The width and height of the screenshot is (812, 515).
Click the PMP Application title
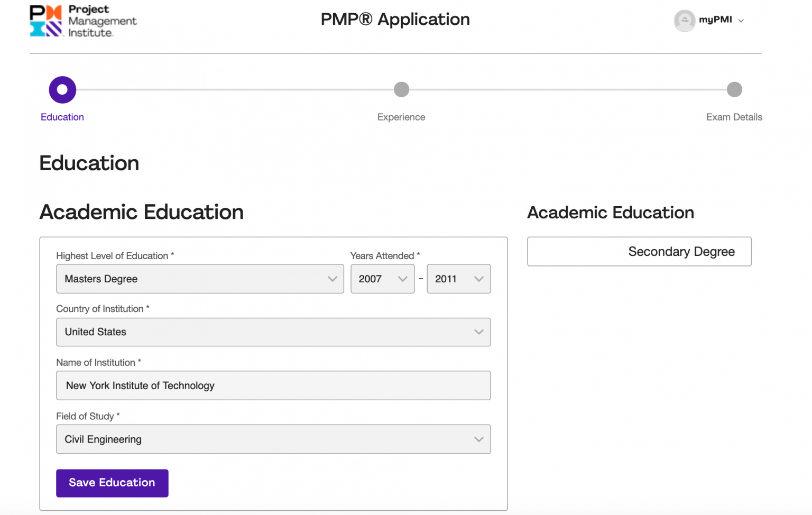395,20
